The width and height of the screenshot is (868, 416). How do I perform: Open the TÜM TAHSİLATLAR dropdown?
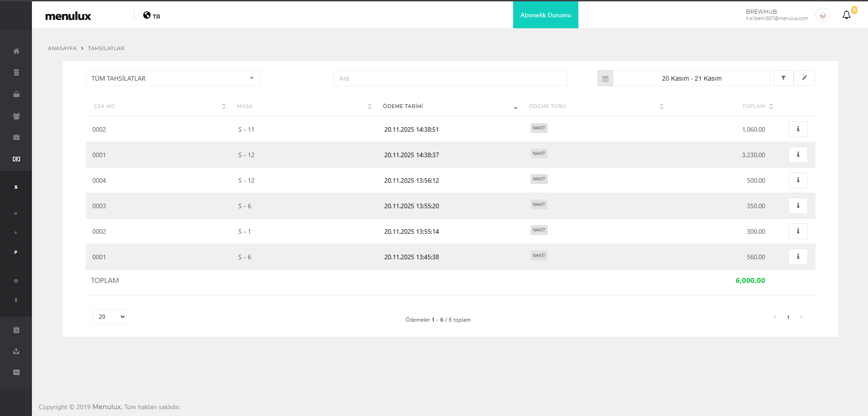tap(173, 78)
